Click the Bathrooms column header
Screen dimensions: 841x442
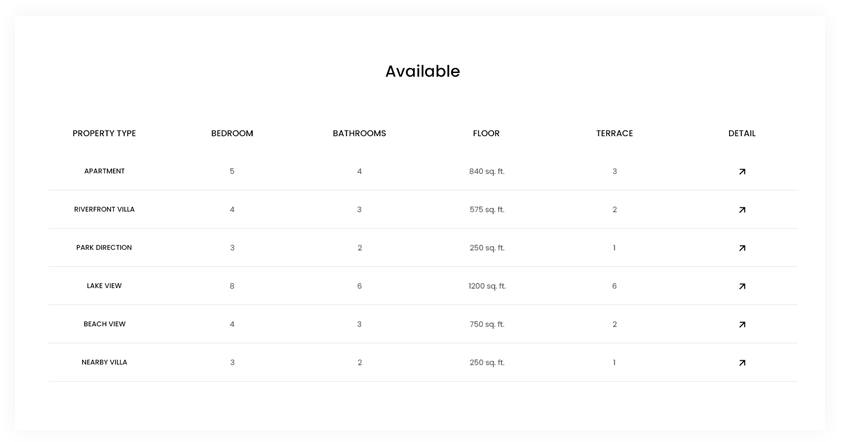coord(359,133)
